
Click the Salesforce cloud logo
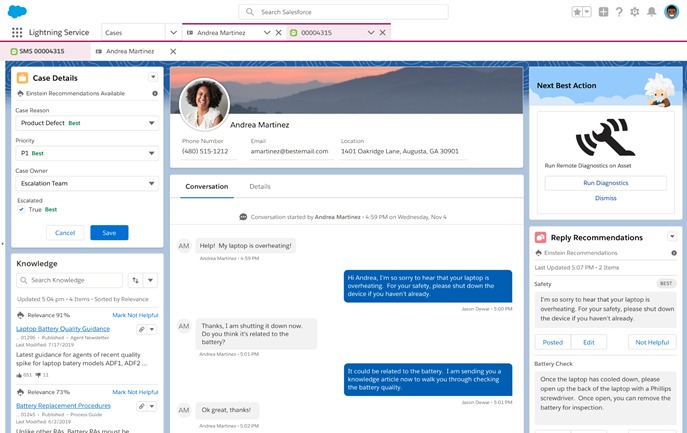point(17,11)
